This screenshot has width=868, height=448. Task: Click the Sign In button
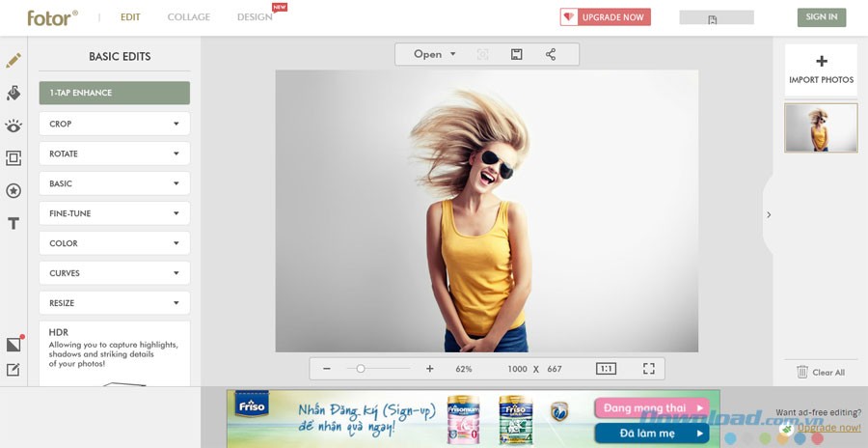tap(821, 17)
